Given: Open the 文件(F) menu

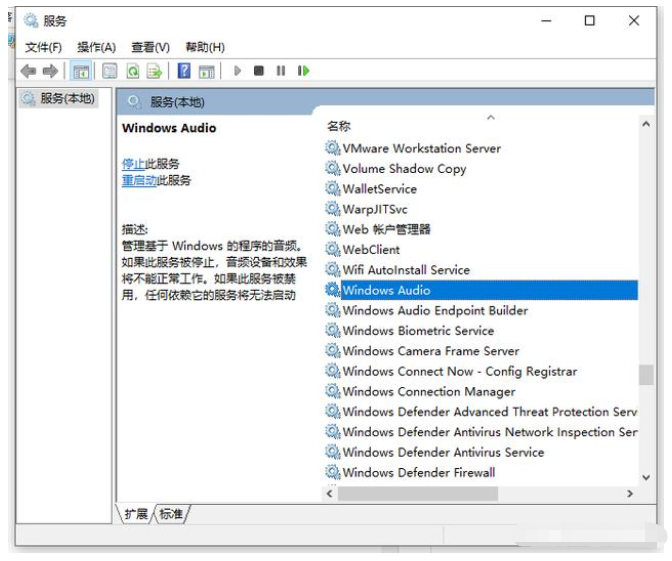Looking at the screenshot, I should tap(43, 47).
